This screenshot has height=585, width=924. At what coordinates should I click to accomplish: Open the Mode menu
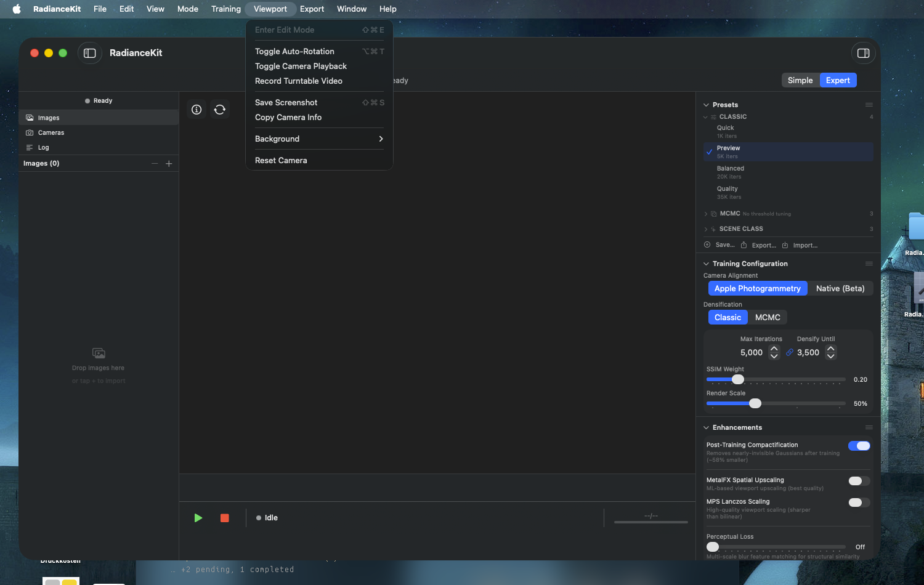pyautogui.click(x=188, y=9)
